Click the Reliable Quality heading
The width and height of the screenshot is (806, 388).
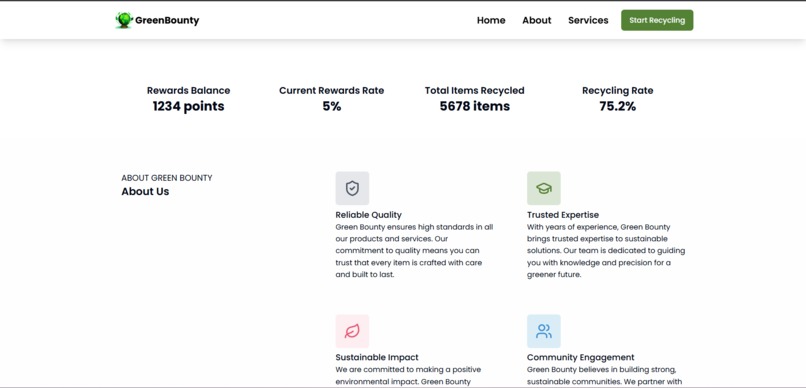click(369, 215)
